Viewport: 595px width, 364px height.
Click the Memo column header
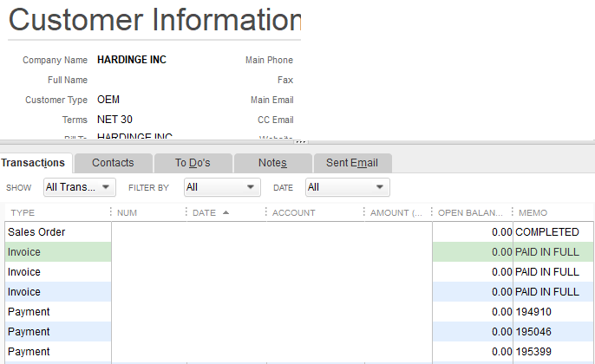[x=533, y=213]
